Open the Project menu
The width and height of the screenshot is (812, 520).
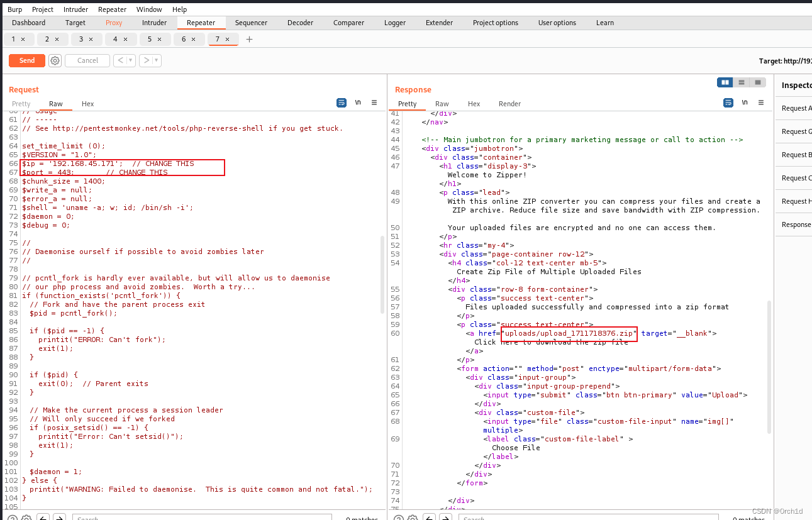click(43, 9)
